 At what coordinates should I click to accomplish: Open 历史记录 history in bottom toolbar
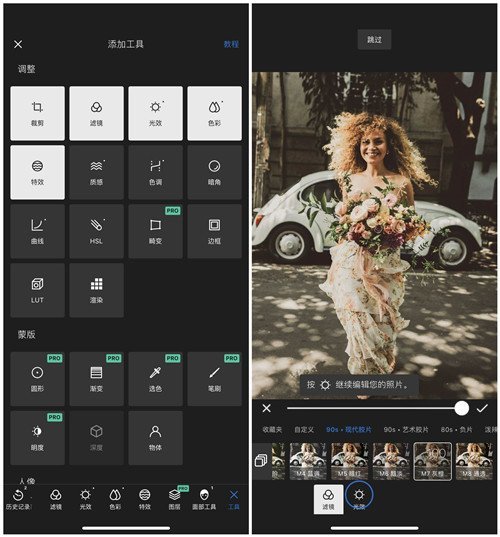pyautogui.click(x=18, y=499)
